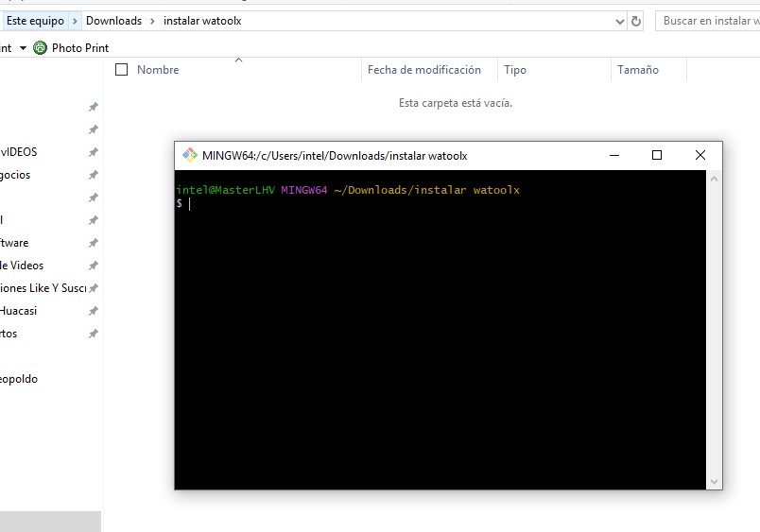Sort by Fecha de modificación column
Image resolution: width=760 pixels, height=532 pixels.
click(423, 70)
